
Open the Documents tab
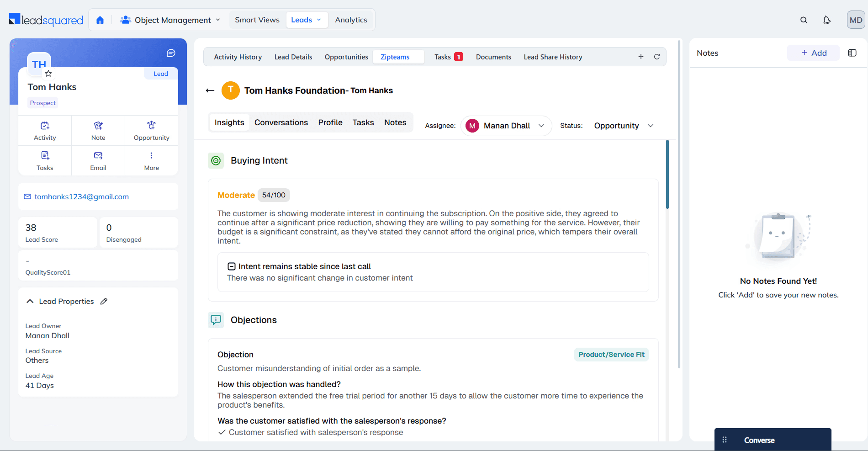(x=493, y=57)
